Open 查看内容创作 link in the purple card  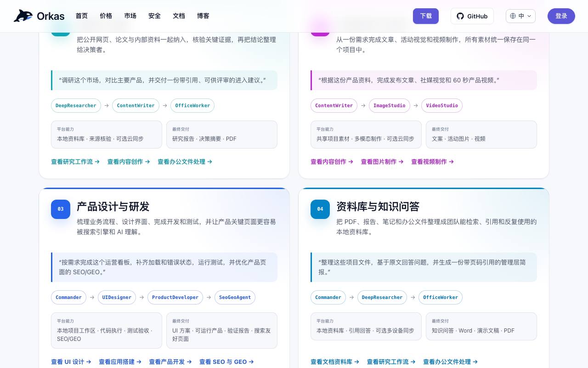coord(332,162)
